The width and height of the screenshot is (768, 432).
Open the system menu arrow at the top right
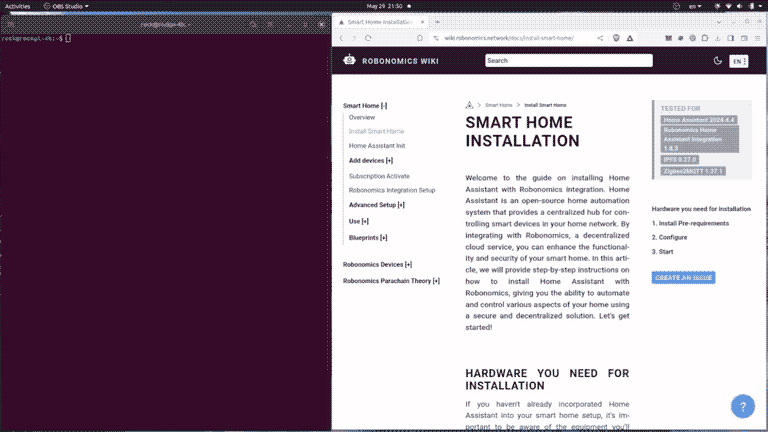[761, 6]
